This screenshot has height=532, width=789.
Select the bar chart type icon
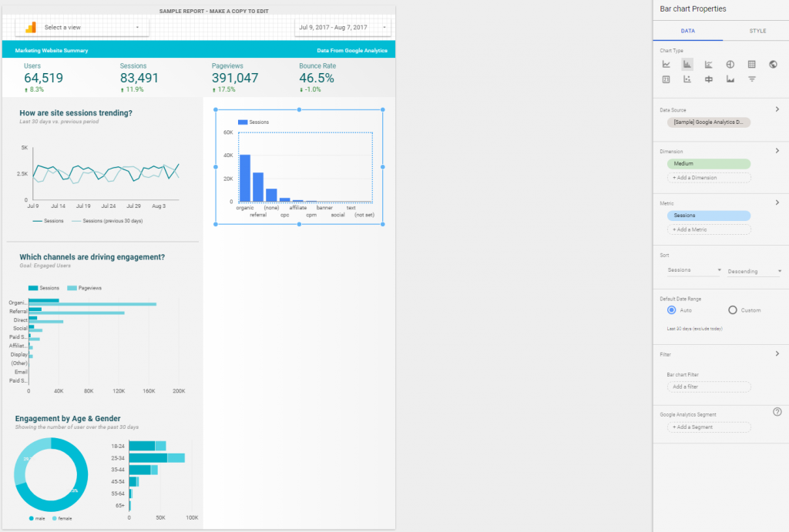[x=687, y=65]
